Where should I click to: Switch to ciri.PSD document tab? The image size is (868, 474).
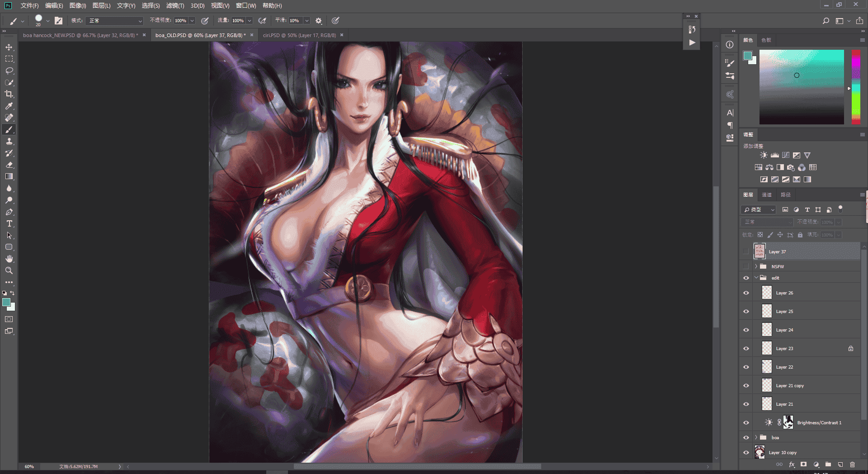click(299, 35)
